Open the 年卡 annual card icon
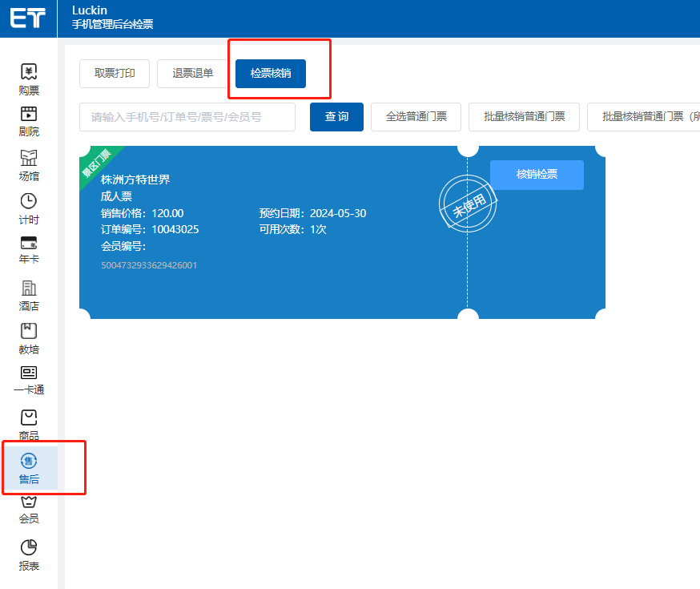Viewport: 700px width, 589px height. coord(29,243)
